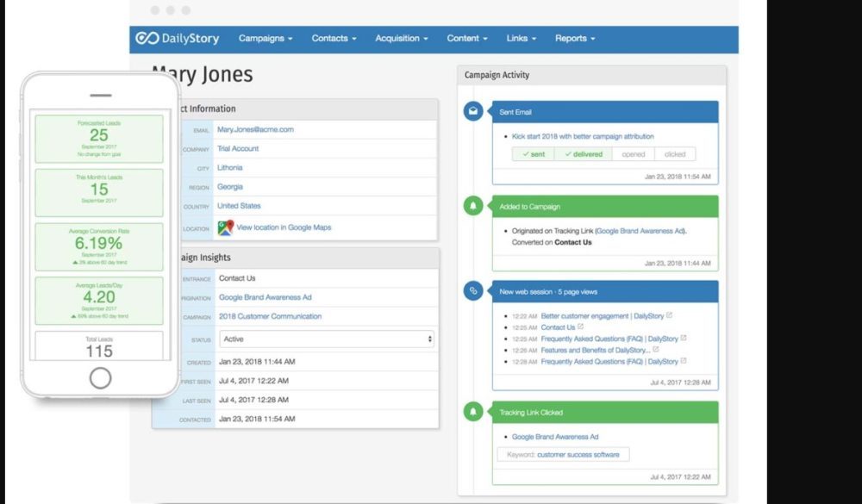Open external icon beside Features and Benefits link
862x504 pixels.
tap(656, 350)
